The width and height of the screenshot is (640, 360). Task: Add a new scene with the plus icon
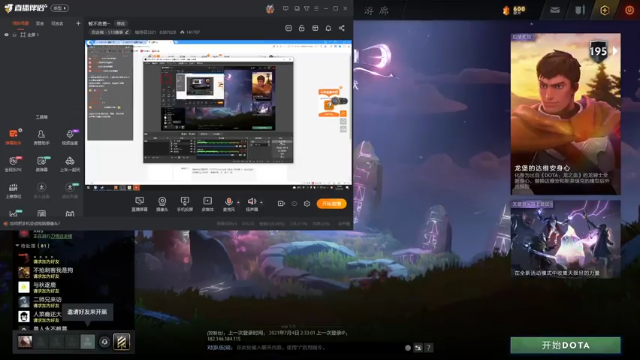tap(78, 23)
